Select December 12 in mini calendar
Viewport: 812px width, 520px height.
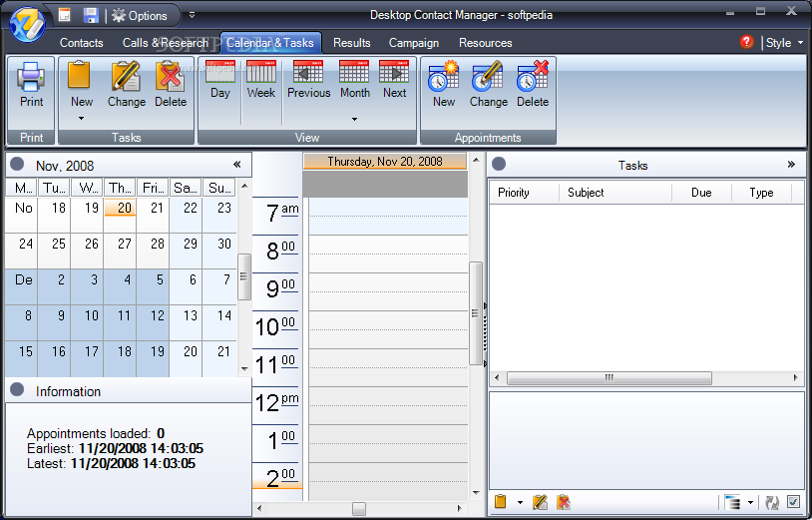point(154,322)
